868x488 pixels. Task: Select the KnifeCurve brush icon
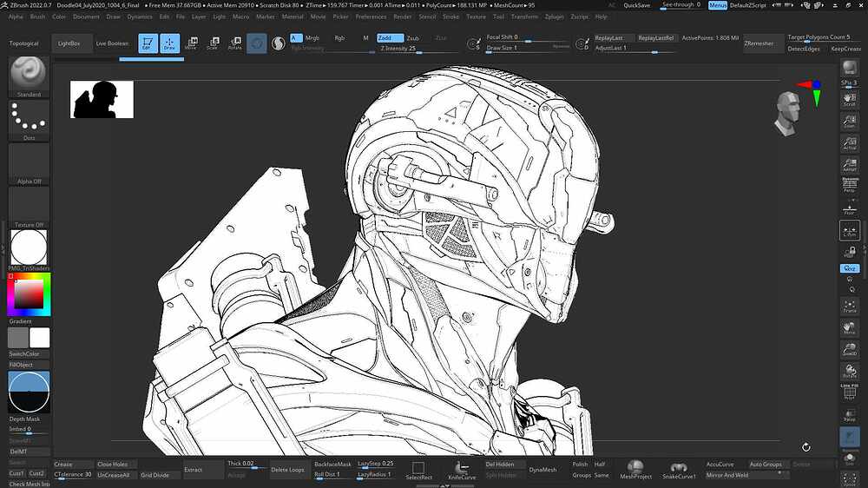pos(462,471)
